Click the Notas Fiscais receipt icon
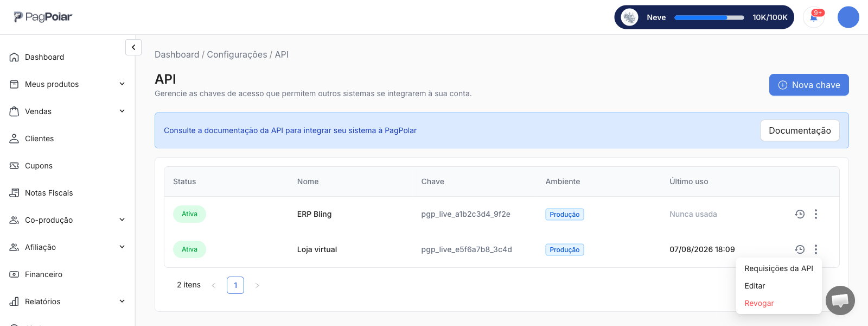This screenshot has height=326, width=868. pyautogui.click(x=14, y=193)
